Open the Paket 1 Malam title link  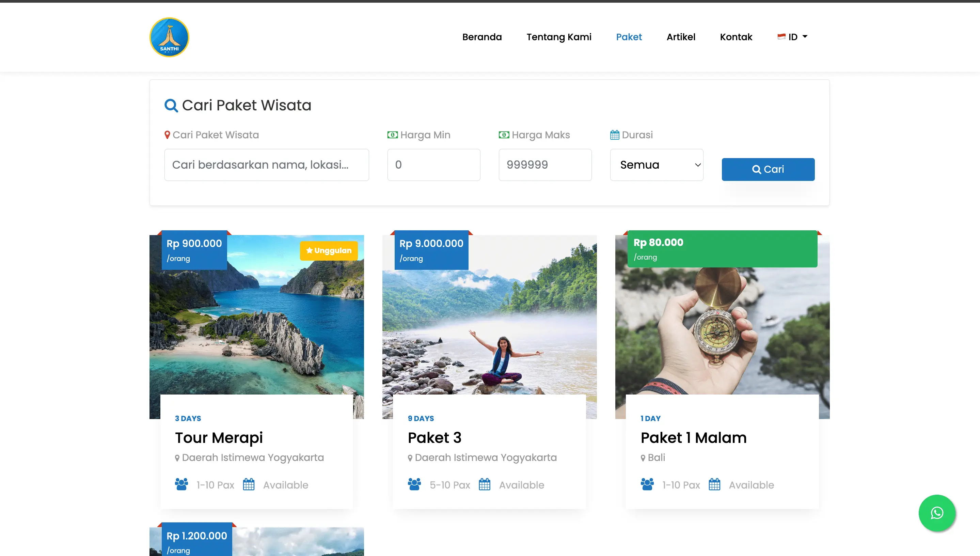(x=693, y=438)
